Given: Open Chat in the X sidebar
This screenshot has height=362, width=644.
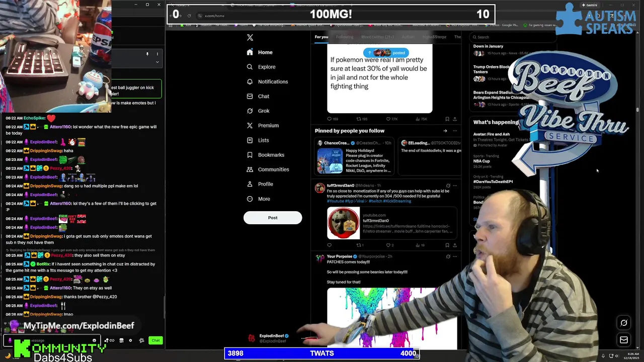Looking at the screenshot, I should click(x=258, y=96).
